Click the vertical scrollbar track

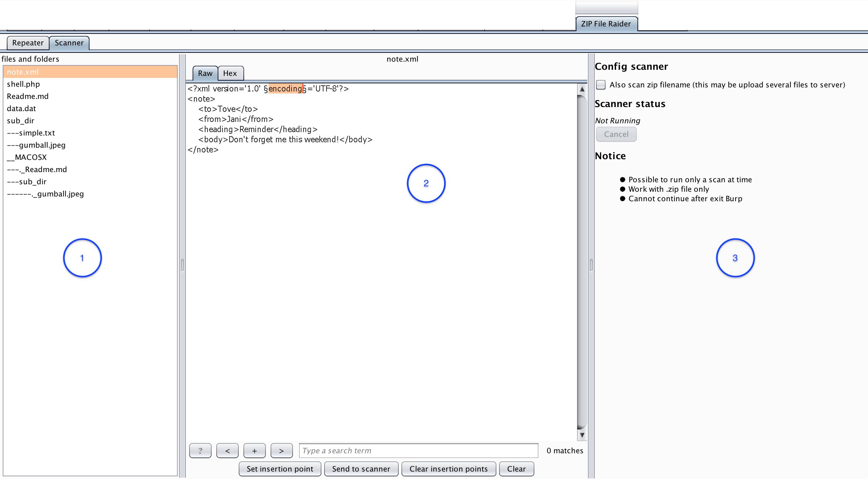582,261
